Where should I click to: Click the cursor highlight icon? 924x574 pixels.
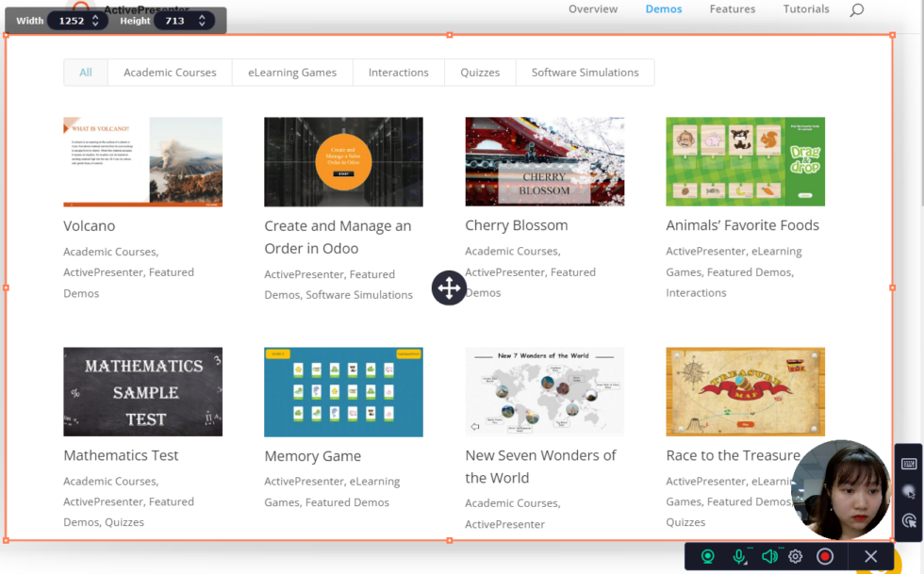point(909,492)
